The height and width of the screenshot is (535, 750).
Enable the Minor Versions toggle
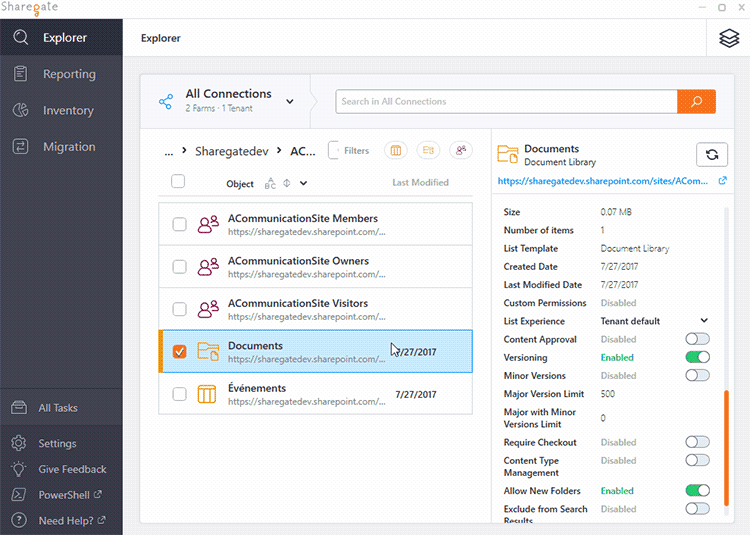pyautogui.click(x=697, y=375)
